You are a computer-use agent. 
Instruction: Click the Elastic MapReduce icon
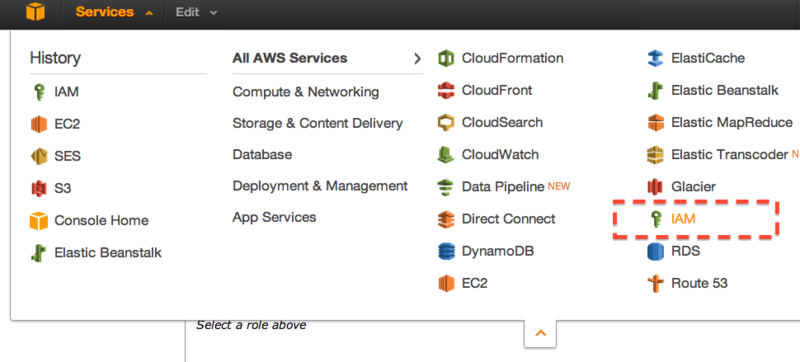click(655, 122)
